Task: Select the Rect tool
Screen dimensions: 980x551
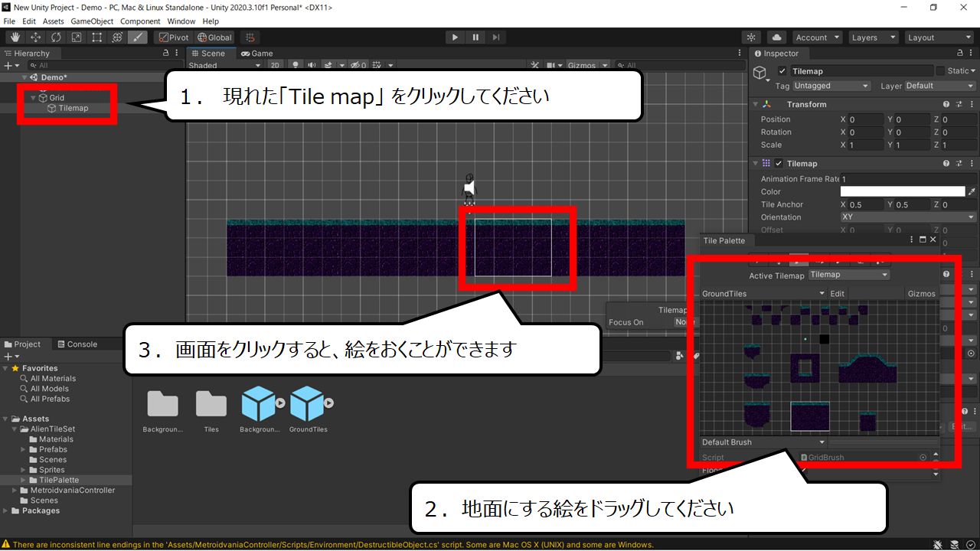Action: 97,37
